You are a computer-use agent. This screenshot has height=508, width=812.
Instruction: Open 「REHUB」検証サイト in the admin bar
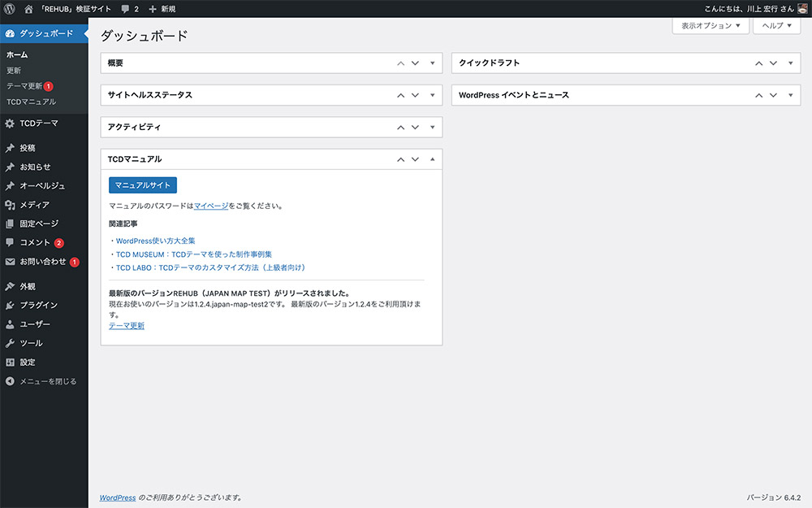click(x=76, y=9)
